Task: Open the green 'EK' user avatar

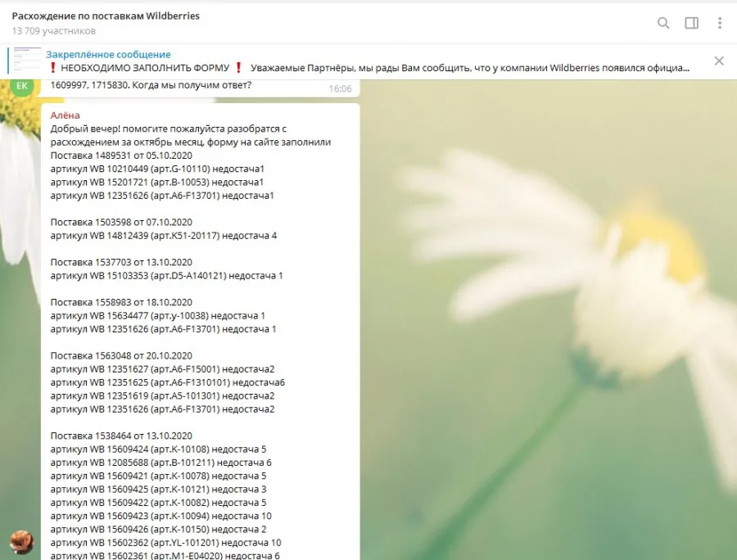Action: tap(21, 85)
